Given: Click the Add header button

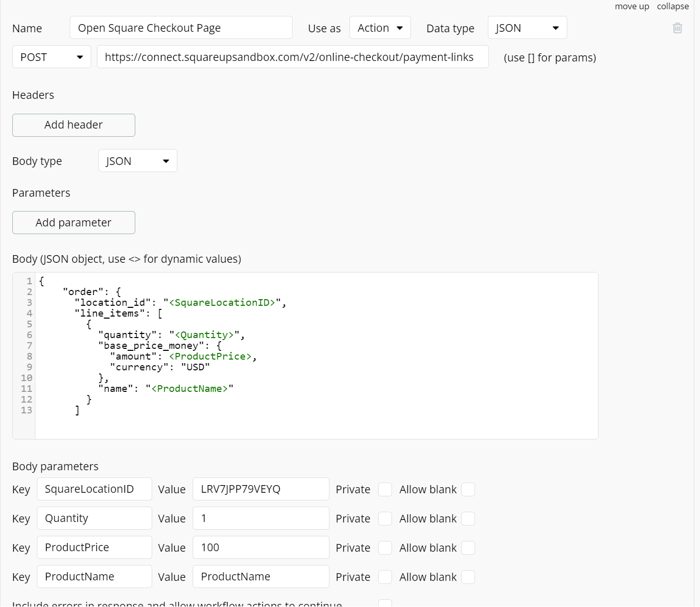Looking at the screenshot, I should click(74, 125).
